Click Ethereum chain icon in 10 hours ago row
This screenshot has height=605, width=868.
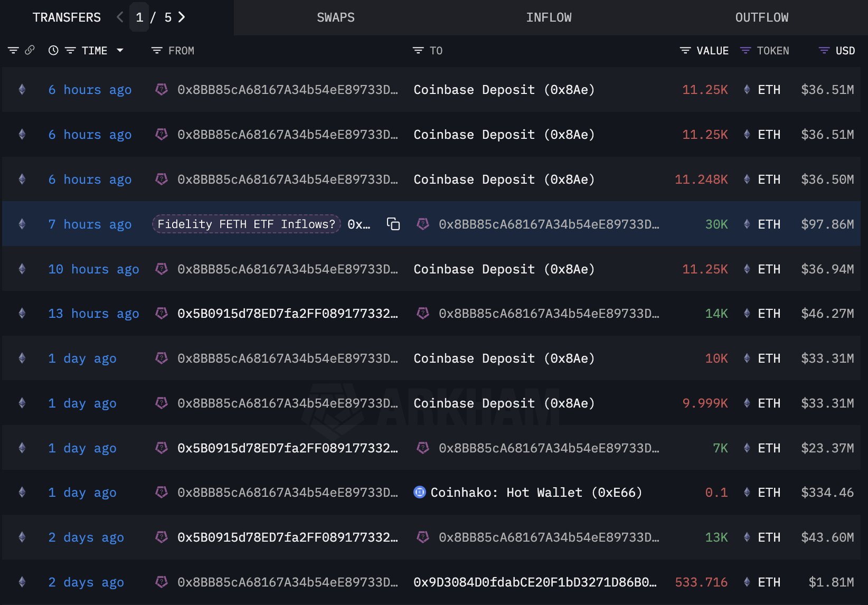22,269
